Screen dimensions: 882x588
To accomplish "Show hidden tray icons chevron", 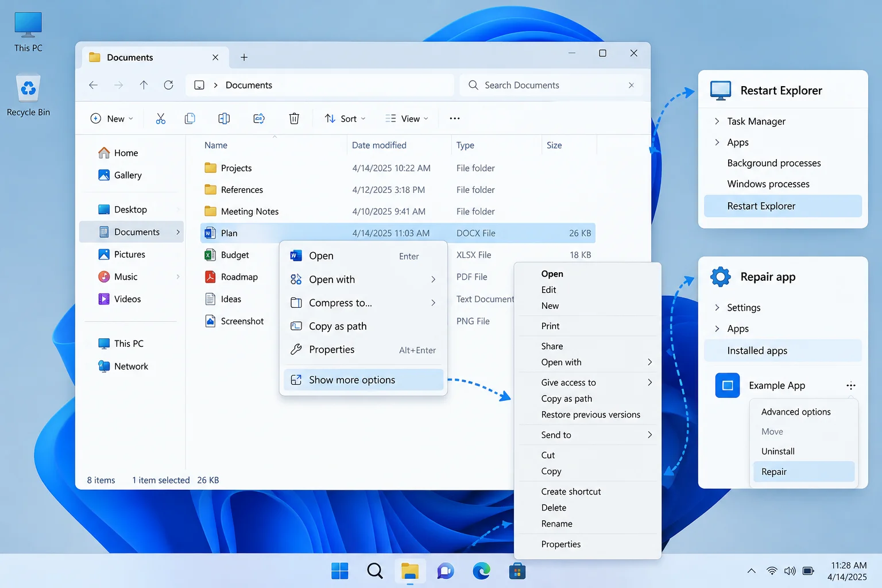I will pyautogui.click(x=751, y=571).
